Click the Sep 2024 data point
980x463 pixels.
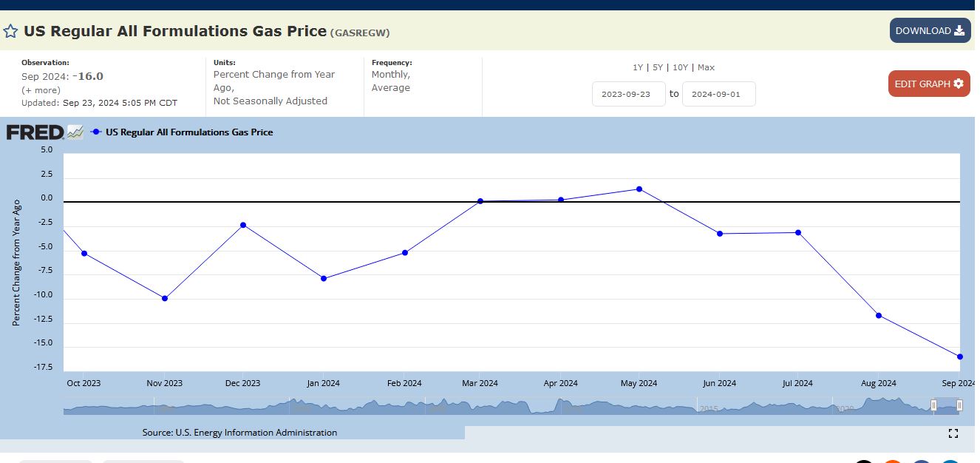(x=960, y=356)
